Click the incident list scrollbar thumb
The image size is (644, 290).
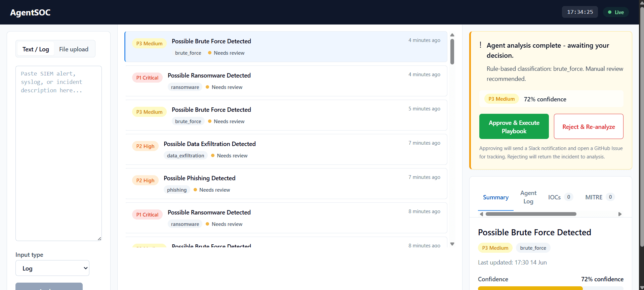452,51
